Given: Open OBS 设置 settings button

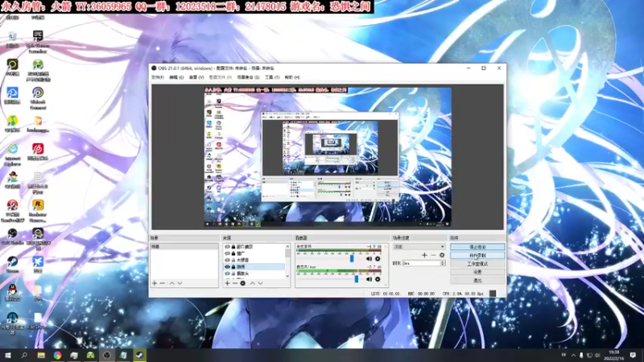Looking at the screenshot, I should [x=477, y=272].
